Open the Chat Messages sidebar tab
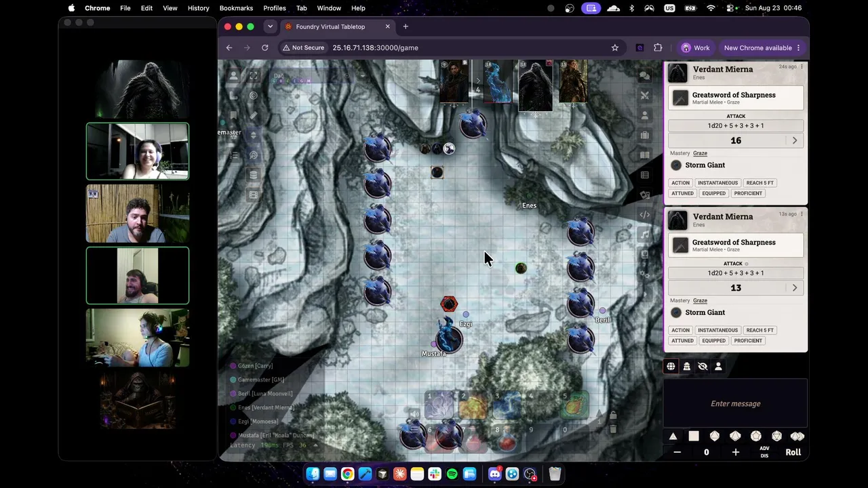 tap(645, 75)
